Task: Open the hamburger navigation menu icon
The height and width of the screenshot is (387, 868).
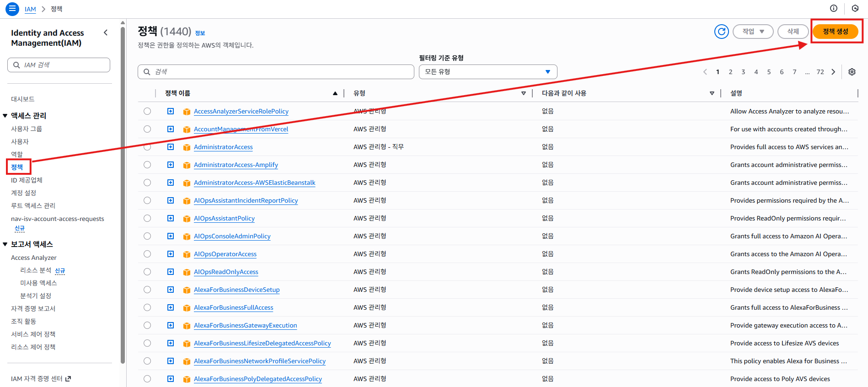Action: coord(12,9)
